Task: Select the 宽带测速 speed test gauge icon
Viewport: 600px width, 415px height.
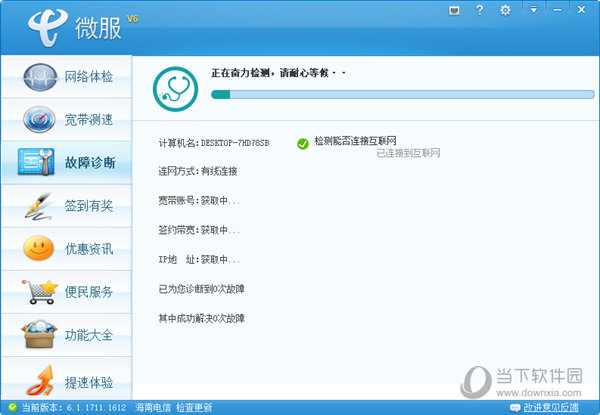Action: click(39, 120)
